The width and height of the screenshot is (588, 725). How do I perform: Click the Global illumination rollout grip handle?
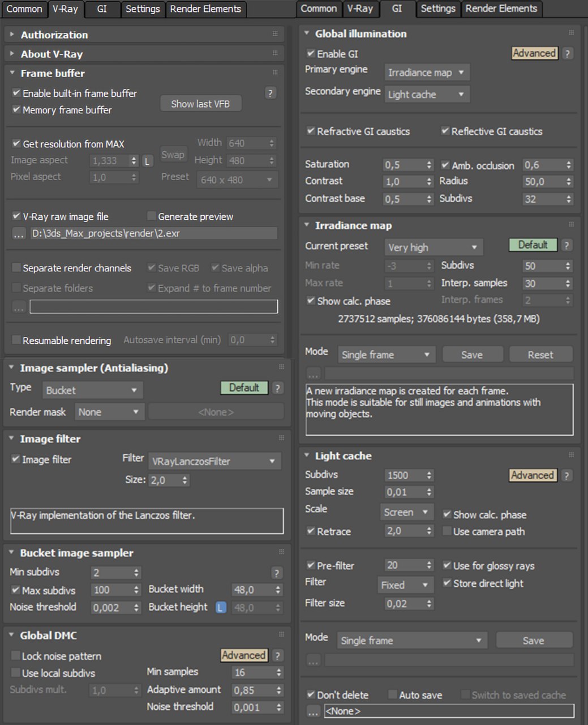coord(571,33)
